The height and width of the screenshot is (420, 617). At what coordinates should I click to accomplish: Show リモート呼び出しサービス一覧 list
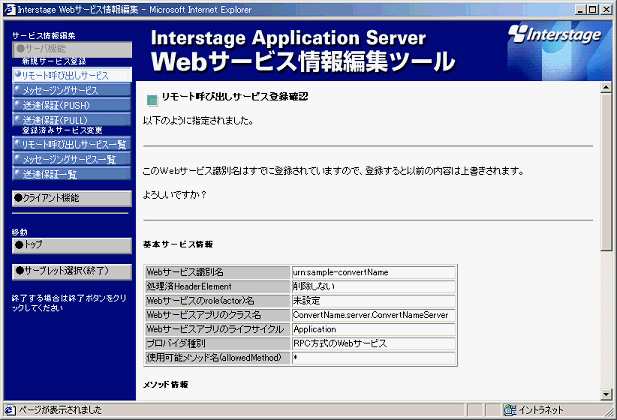pyautogui.click(x=72, y=144)
